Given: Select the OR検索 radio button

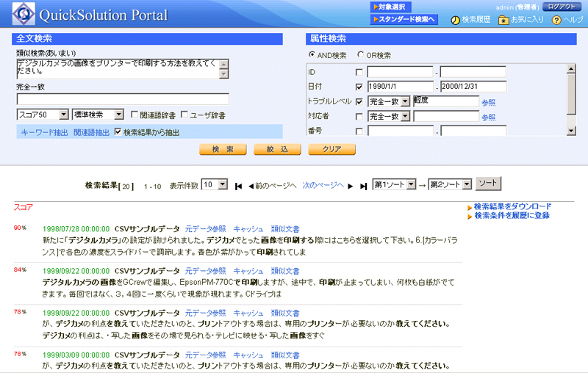Looking at the screenshot, I should pos(360,55).
